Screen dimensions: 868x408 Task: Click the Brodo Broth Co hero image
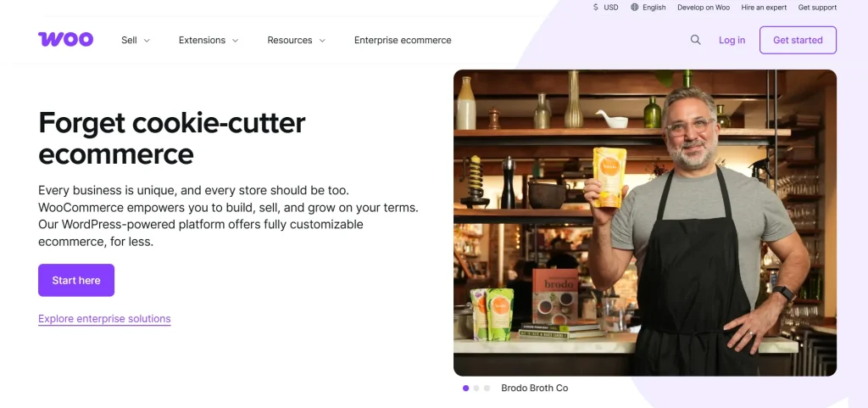click(645, 222)
